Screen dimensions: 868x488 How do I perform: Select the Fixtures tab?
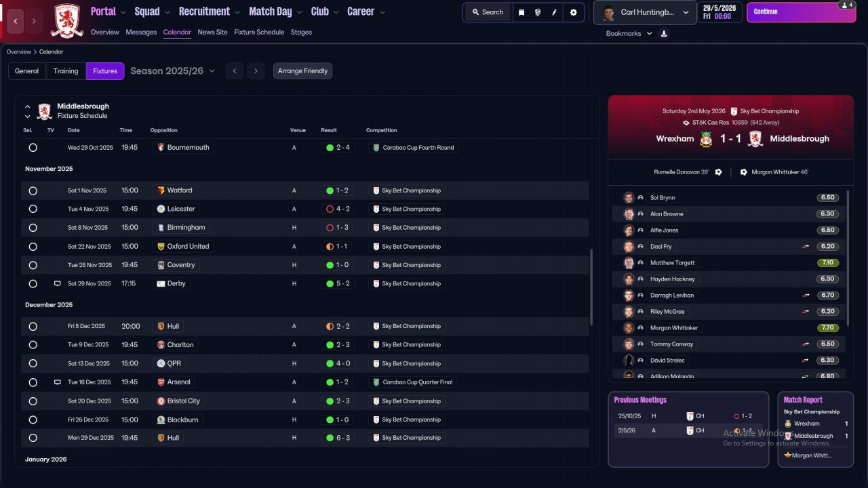[105, 71]
